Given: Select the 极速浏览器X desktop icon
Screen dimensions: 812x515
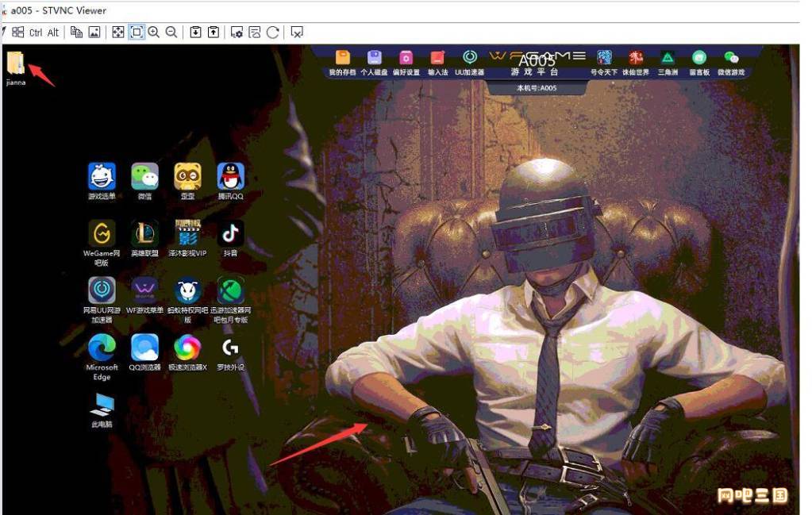Looking at the screenshot, I should [x=187, y=352].
